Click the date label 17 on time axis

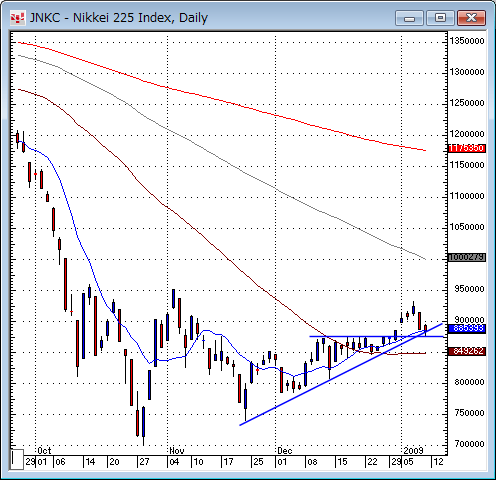(x=228, y=462)
